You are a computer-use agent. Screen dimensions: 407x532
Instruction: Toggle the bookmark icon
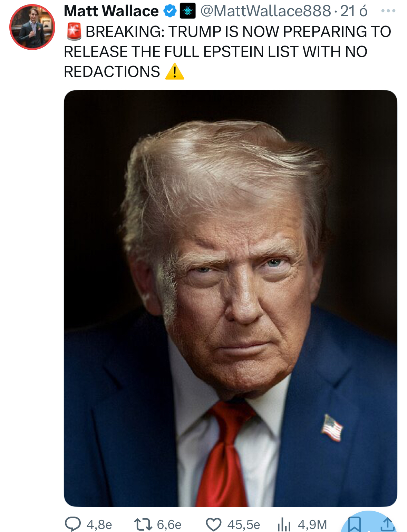pos(355,524)
